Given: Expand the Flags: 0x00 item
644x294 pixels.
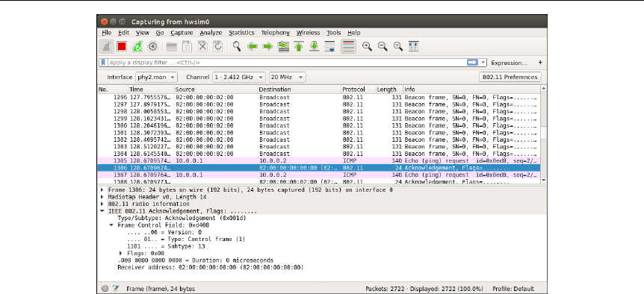Looking at the screenshot, I should (x=121, y=253).
